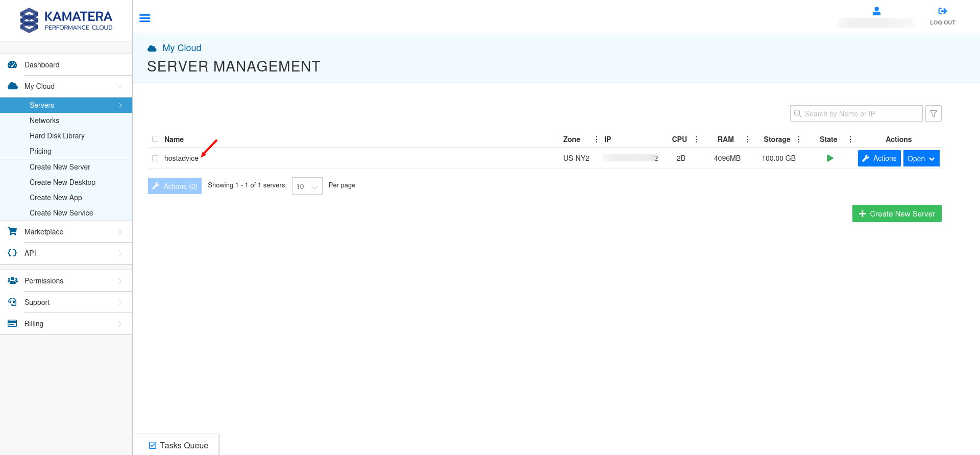
Task: Expand the Billing menu arrow
Action: [x=120, y=324]
